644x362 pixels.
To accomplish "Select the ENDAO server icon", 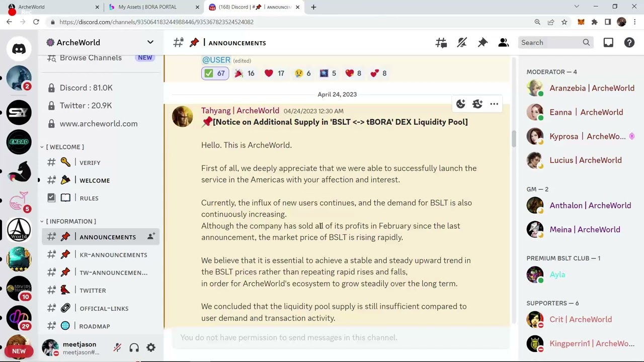I will (x=19, y=142).
